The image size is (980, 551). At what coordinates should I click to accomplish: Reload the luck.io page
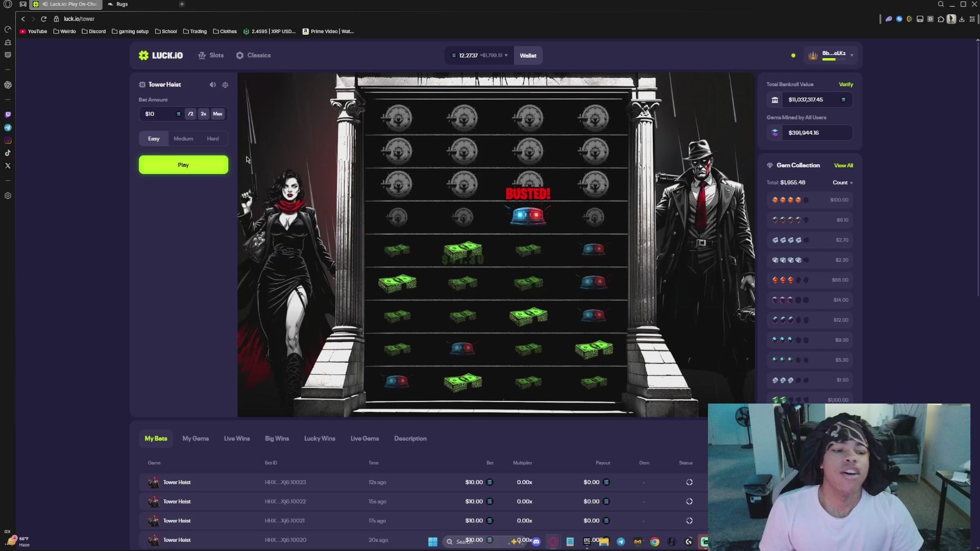point(44,19)
